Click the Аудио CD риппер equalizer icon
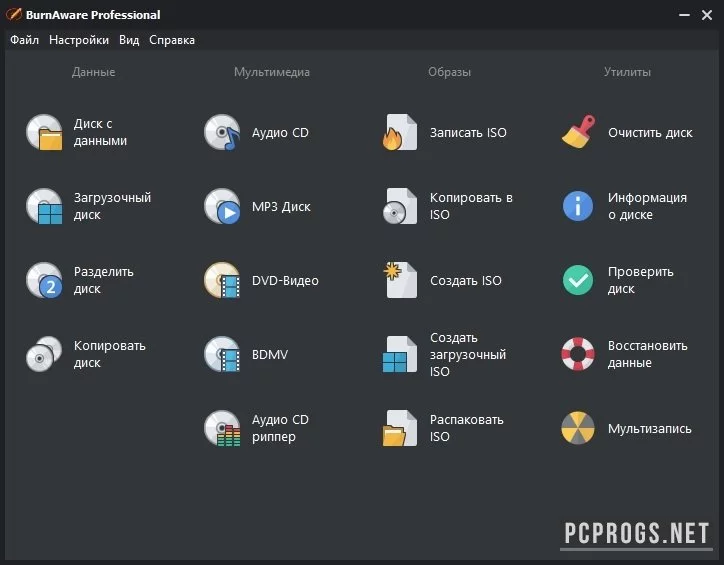This screenshot has width=724, height=565. click(223, 428)
